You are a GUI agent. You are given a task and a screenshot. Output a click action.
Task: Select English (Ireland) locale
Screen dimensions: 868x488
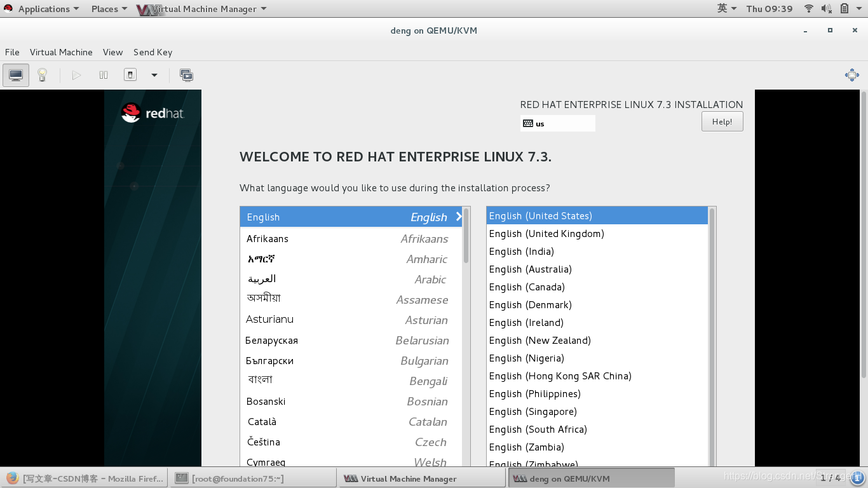pyautogui.click(x=597, y=323)
